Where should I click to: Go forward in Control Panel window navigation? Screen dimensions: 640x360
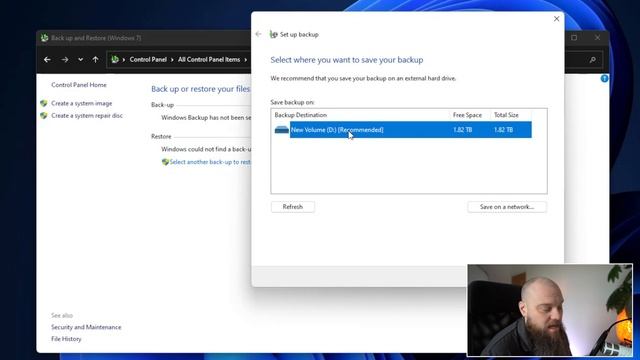click(x=65, y=60)
